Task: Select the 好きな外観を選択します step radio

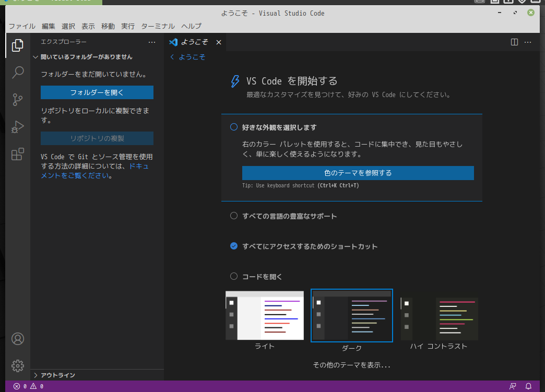Action: pos(234,127)
